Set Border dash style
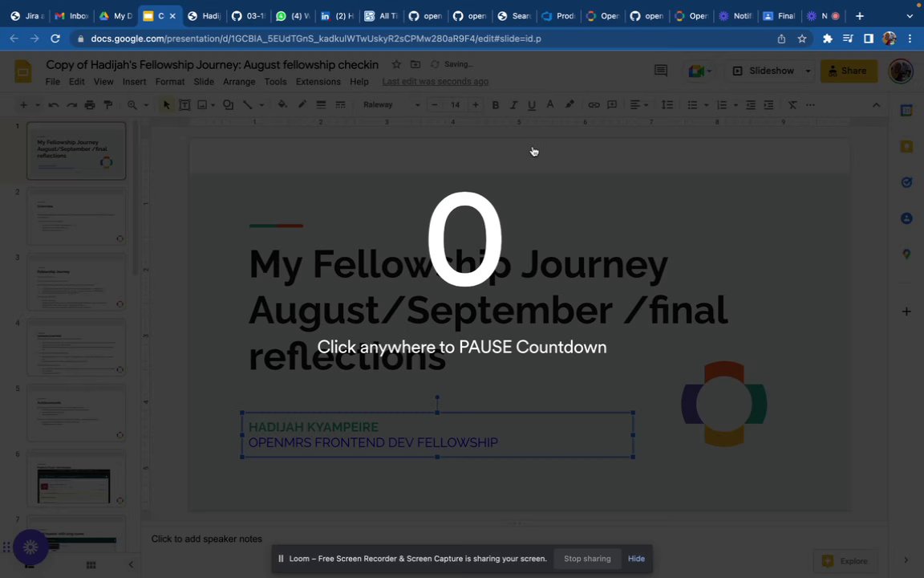Screen dimensions: 924x578 [x=341, y=105]
